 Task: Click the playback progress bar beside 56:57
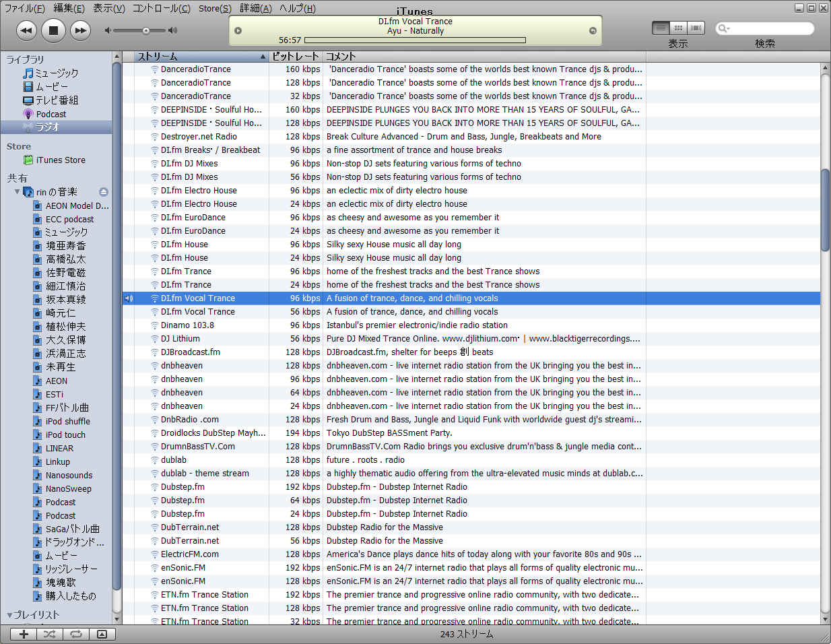(x=415, y=40)
